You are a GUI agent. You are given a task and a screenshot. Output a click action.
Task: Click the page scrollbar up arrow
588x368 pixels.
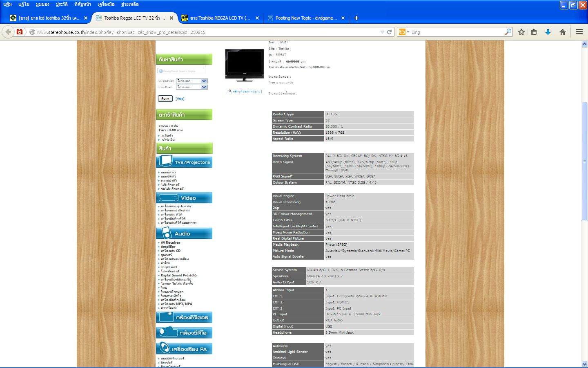tap(584, 44)
